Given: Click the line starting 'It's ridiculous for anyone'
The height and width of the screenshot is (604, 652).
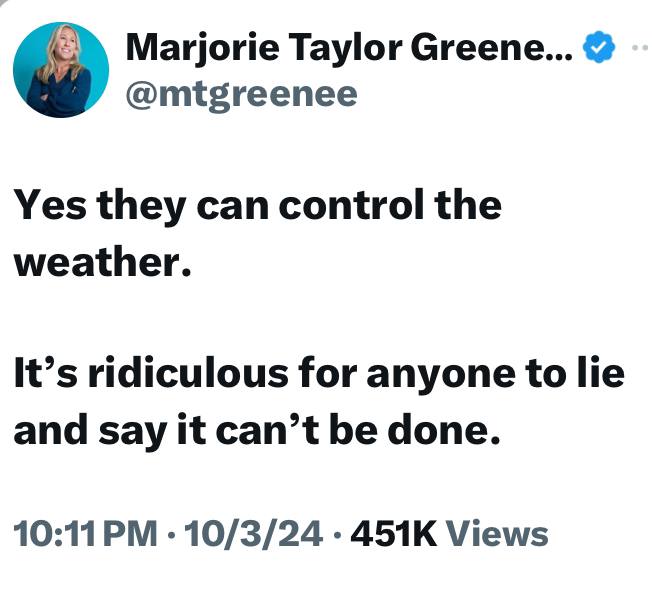Looking at the screenshot, I should pos(319,373).
